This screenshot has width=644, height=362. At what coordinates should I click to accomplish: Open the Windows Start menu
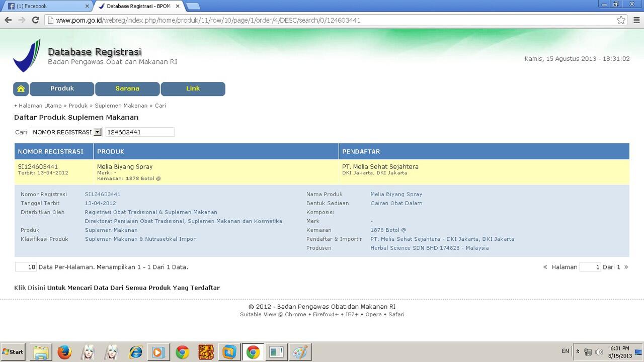pos(14,352)
